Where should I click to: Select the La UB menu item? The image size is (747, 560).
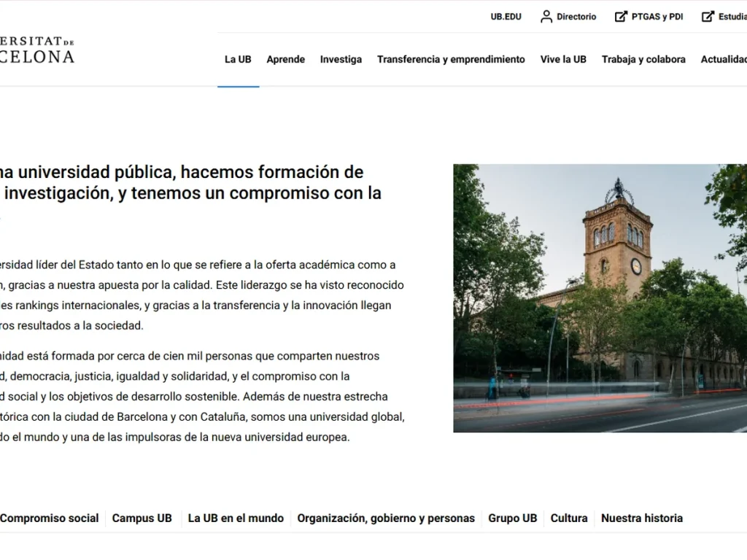238,60
